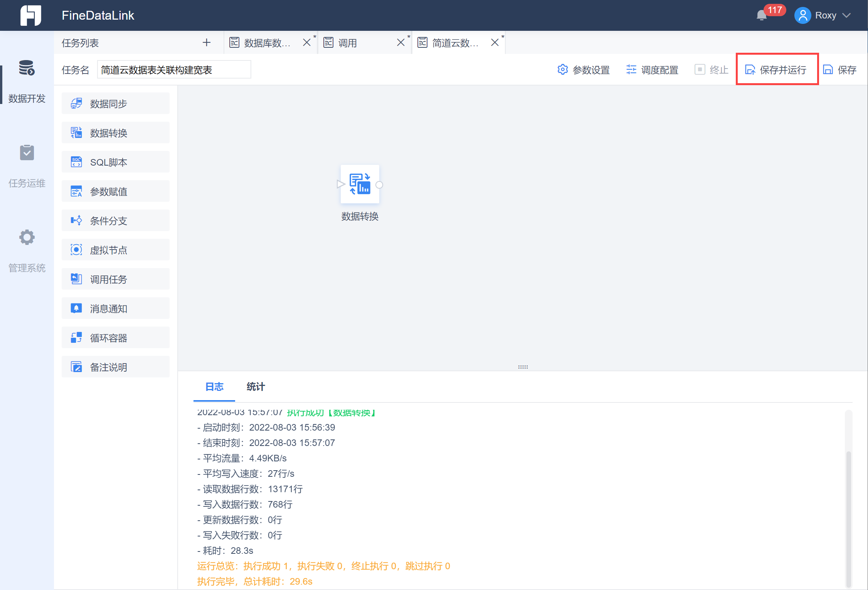Image resolution: width=868 pixels, height=590 pixels.
Task: Click the 数据转换 node on canvas
Action: (x=360, y=184)
